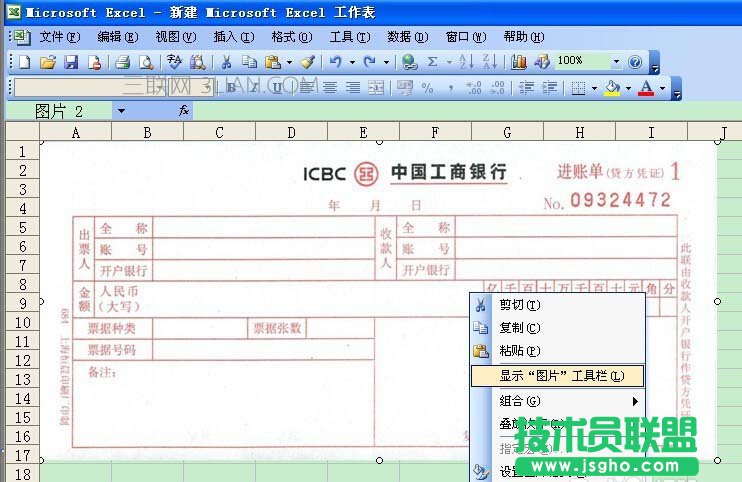This screenshot has width=742, height=482.
Task: Save the workbook with the floppy icon
Action: tap(71, 62)
